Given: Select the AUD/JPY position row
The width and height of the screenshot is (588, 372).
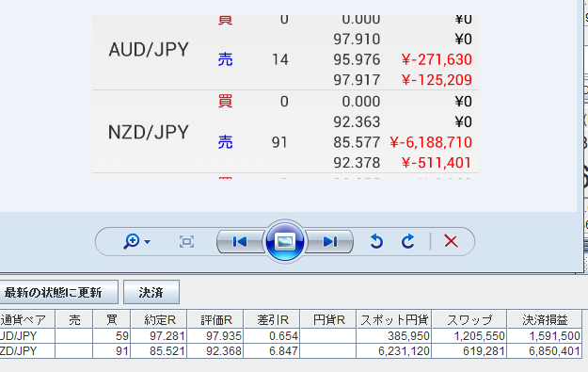Looking at the screenshot, I should point(291,336).
